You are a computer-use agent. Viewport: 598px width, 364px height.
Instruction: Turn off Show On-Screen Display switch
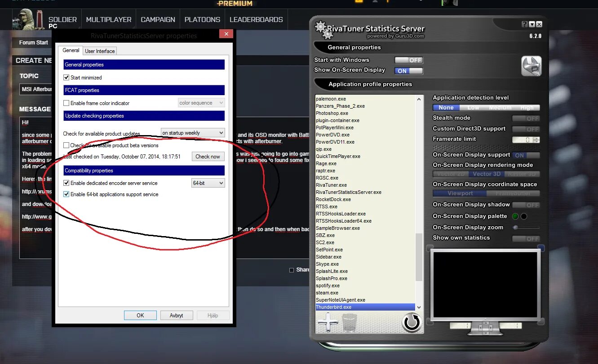pyautogui.click(x=408, y=71)
